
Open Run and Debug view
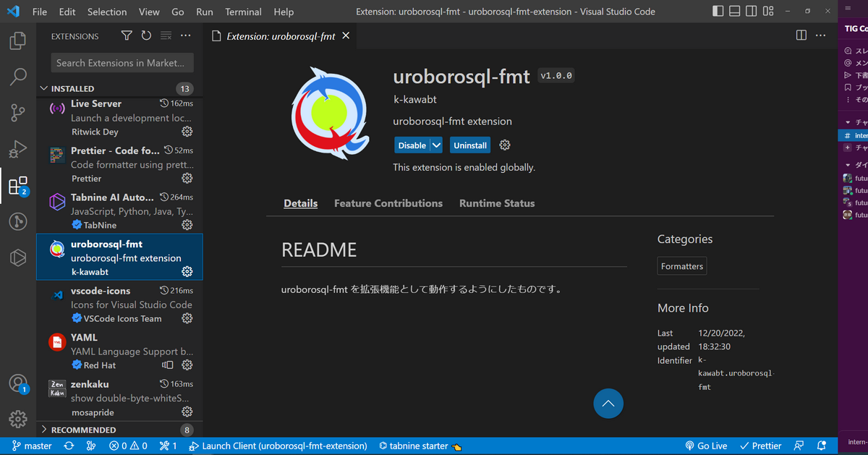(18, 149)
